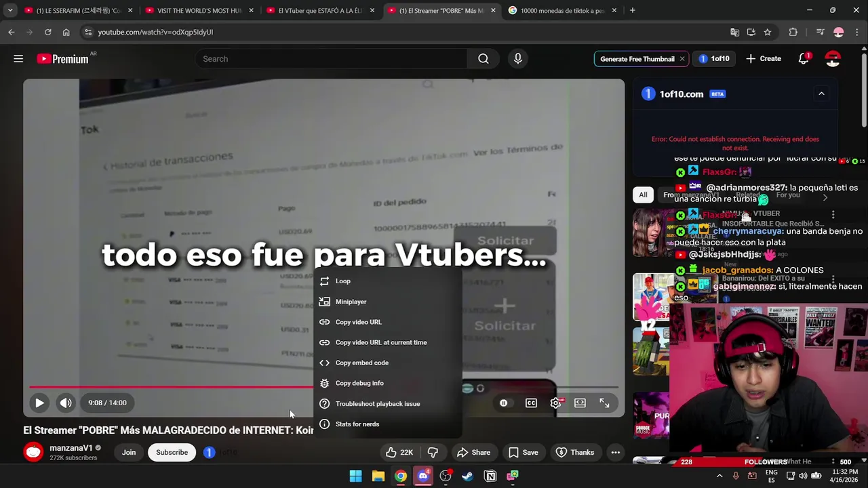Open Chrome media controls icon
The image size is (868, 488).
[820, 32]
